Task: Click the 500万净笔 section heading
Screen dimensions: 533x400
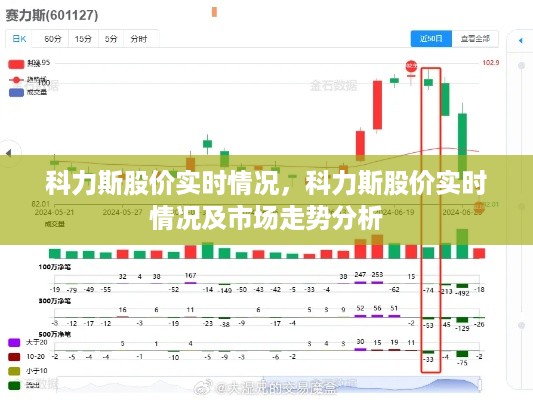Action: [x=55, y=335]
